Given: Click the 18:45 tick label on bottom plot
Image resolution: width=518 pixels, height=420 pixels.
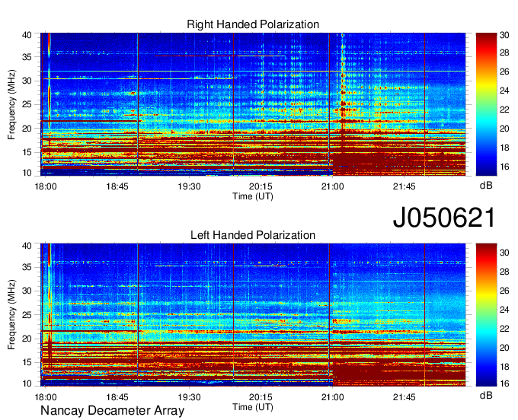Looking at the screenshot, I should coord(117,397).
